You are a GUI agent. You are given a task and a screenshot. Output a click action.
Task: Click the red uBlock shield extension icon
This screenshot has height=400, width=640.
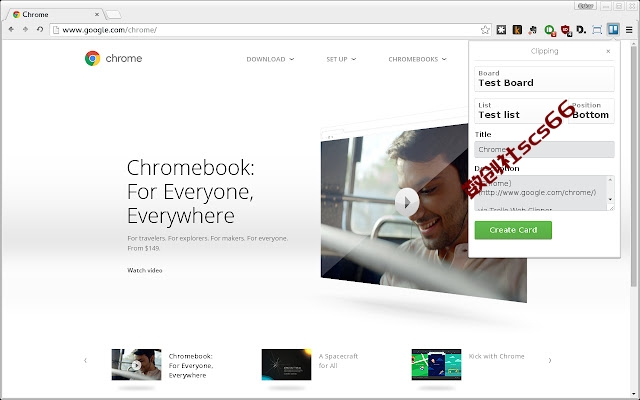(x=566, y=30)
